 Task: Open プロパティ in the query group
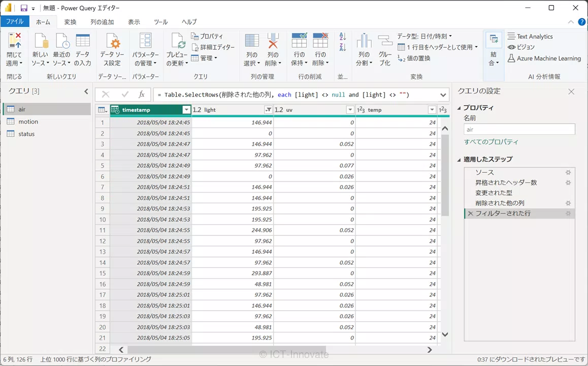point(207,36)
